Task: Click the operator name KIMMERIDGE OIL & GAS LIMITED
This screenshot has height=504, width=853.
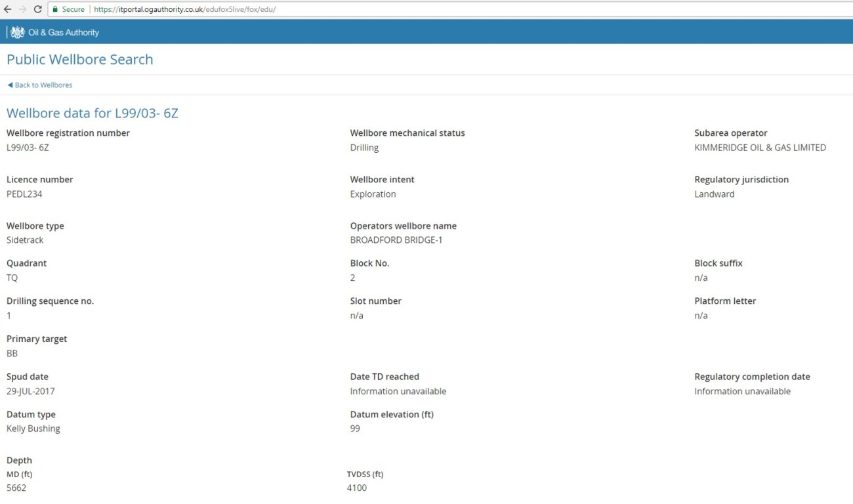Action: [x=760, y=148]
